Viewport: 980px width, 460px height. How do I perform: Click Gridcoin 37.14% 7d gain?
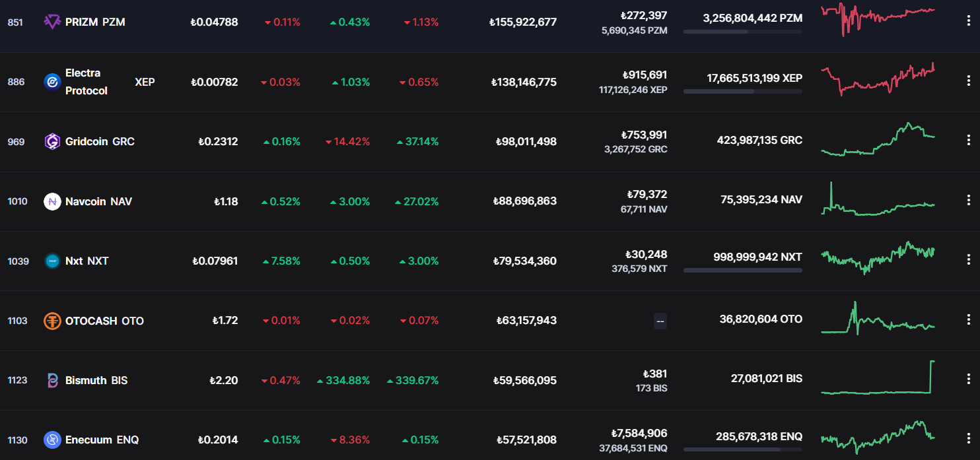[x=417, y=141]
